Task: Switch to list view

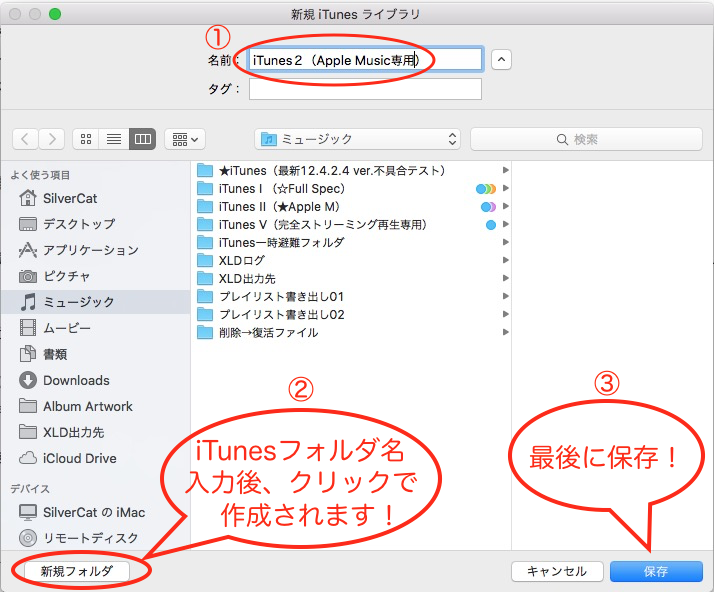Action: click(114, 139)
